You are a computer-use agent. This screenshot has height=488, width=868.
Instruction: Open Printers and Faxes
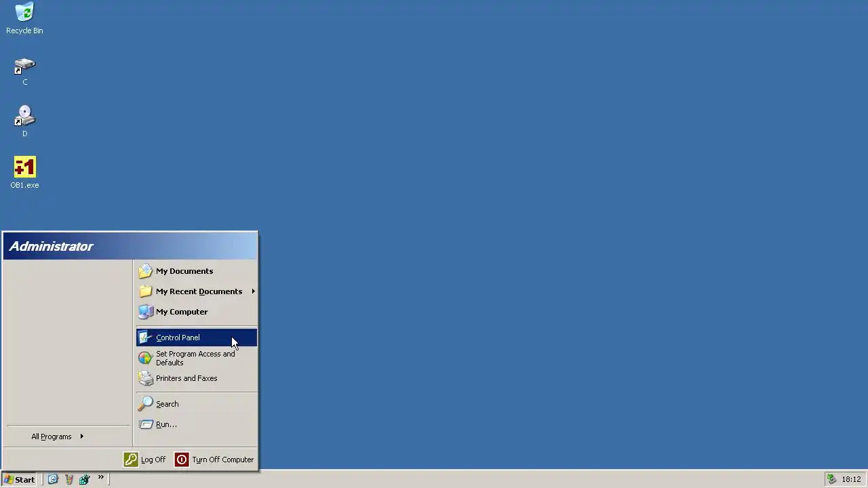point(197,378)
